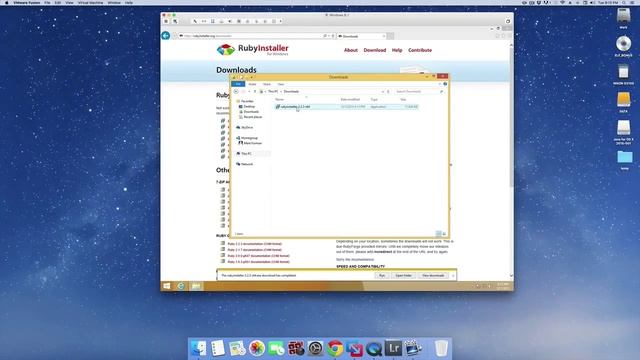Open the Apple menu
This screenshot has height=360, width=640.
tap(7, 2)
